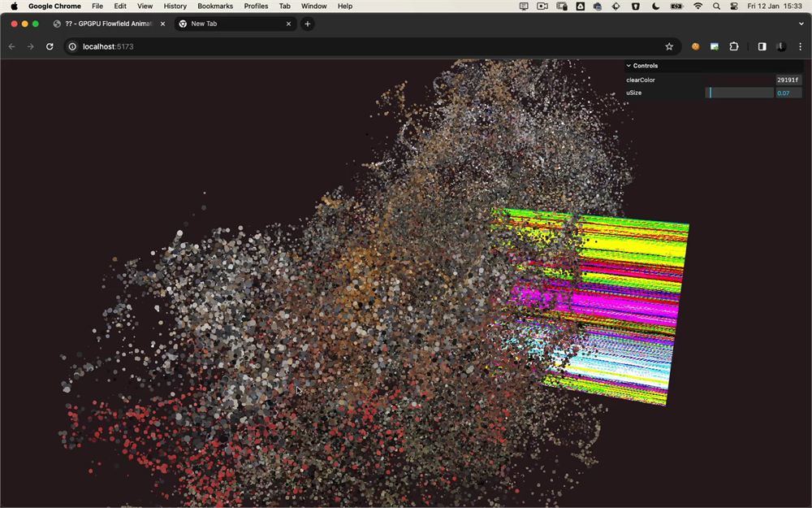Bookmark this page with the star

point(669,46)
